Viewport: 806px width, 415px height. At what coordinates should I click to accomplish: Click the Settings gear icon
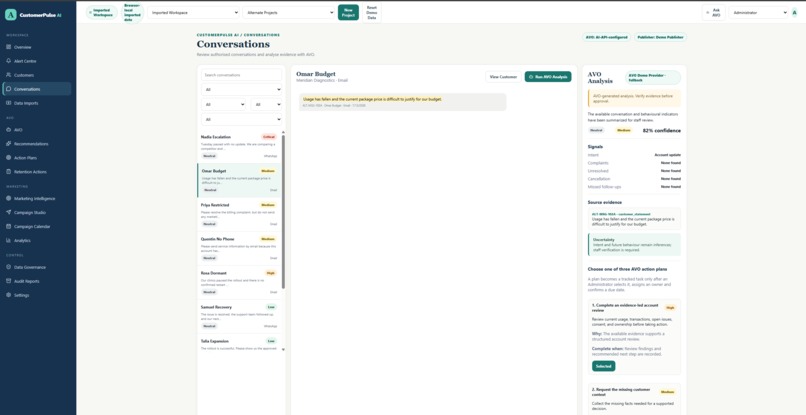[x=9, y=295]
